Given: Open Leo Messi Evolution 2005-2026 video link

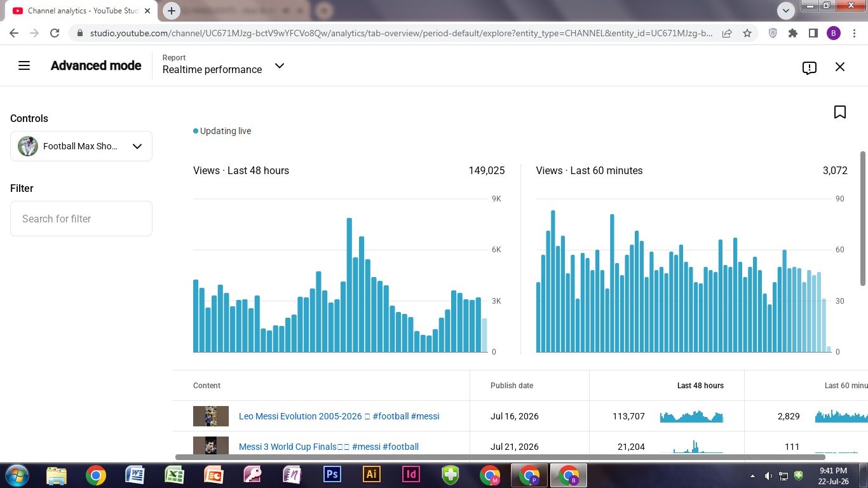Looking at the screenshot, I should coord(339,416).
